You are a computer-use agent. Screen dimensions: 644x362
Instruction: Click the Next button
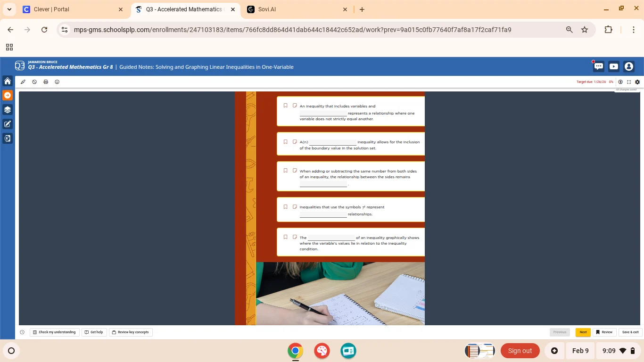(x=583, y=332)
